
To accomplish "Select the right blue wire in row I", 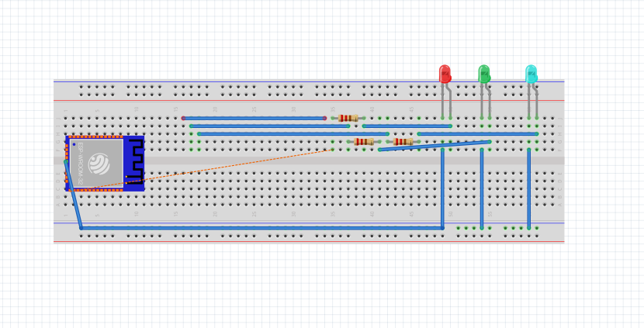I will click(x=407, y=126).
